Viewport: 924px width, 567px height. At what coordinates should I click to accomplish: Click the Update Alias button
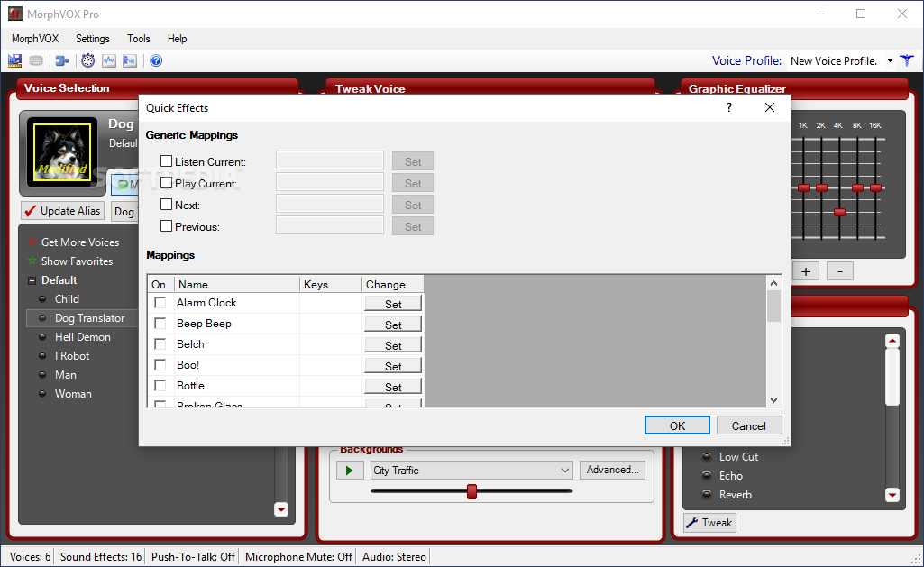click(62, 210)
